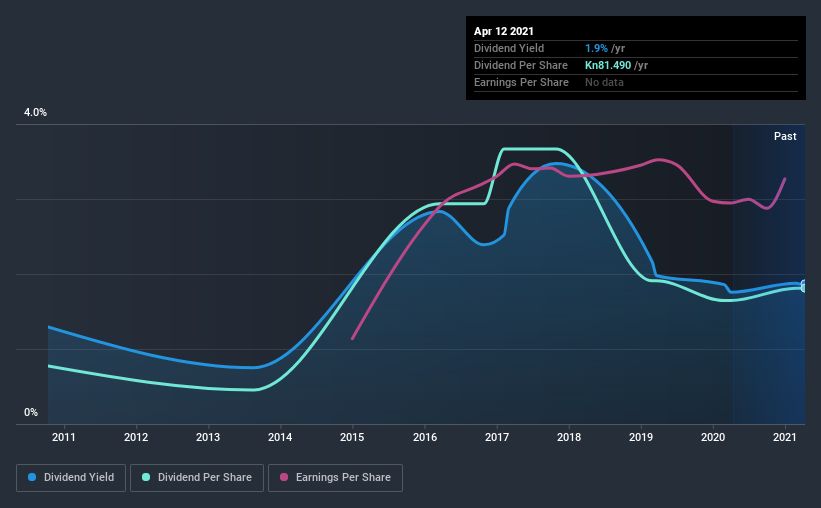Click the pink Earnings Per Share legend dot

(x=284, y=477)
